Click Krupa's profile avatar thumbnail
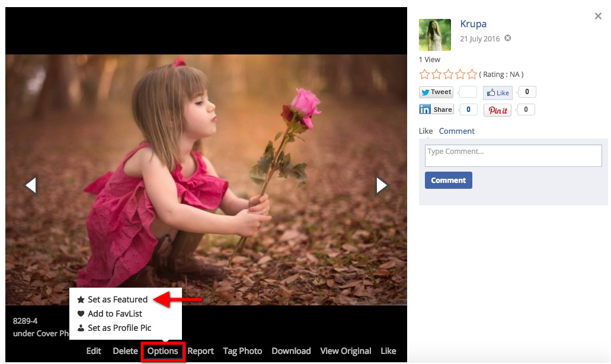The width and height of the screenshot is (611, 364). pos(435,35)
